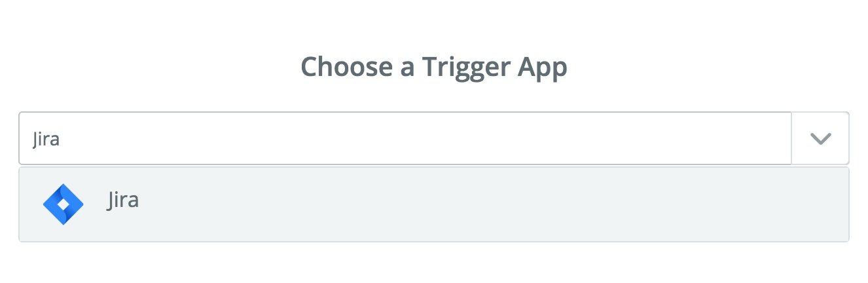Click the 'Choose a Trigger App' heading
Image resolution: width=868 pixels, height=283 pixels.
433,67
